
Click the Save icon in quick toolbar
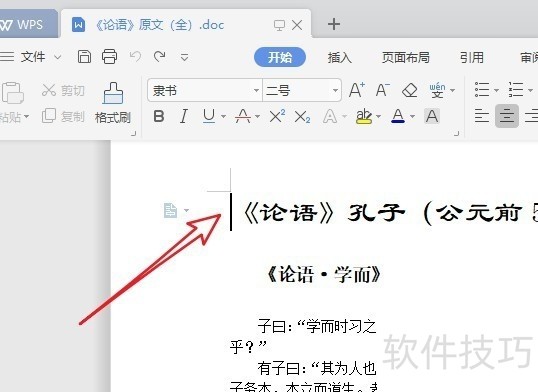point(84,57)
